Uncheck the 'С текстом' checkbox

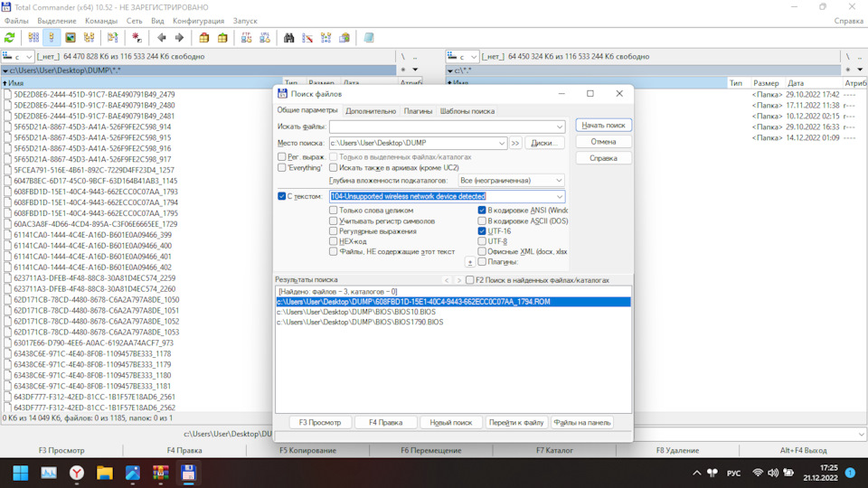[x=282, y=196]
